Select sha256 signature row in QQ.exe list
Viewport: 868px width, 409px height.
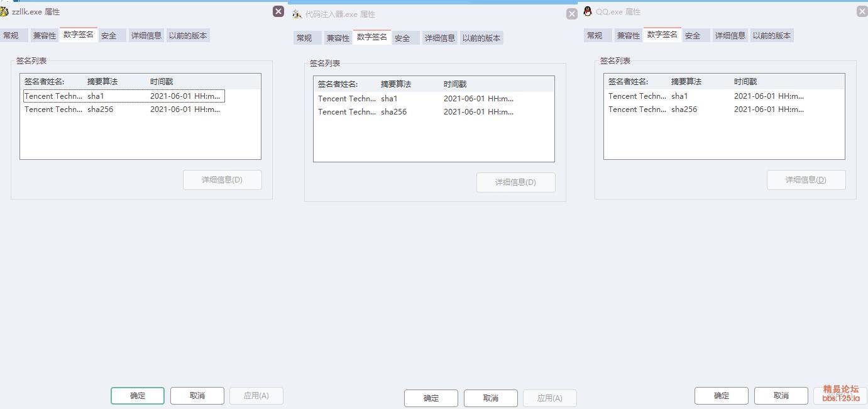pos(708,109)
